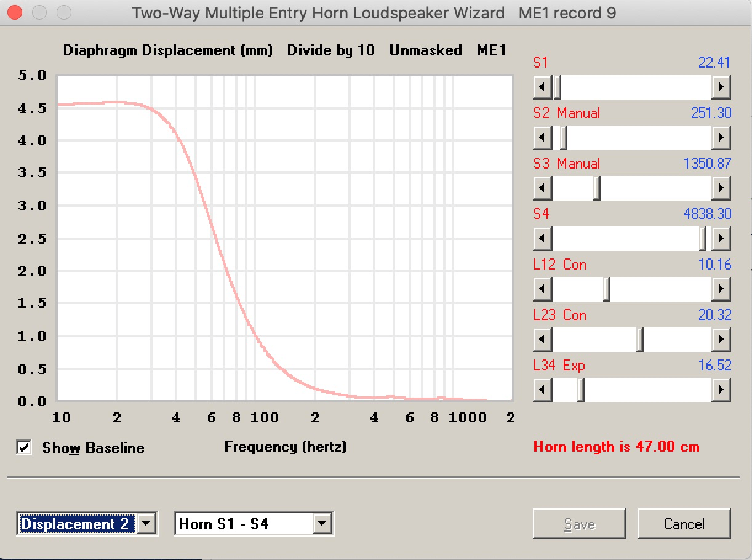This screenshot has width=752, height=560.
Task: Click the Frequency (hertz) axis label
Action: [286, 447]
